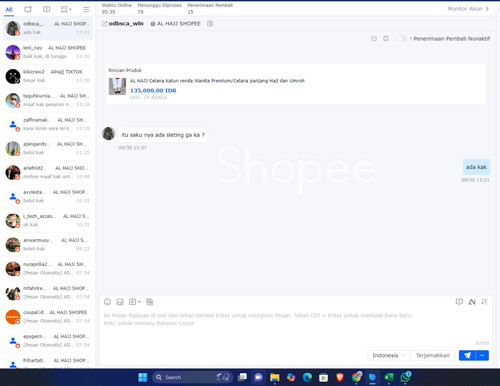Screen dimensions: 500x386
Task: Click the clock reminder icon in chat header
Action: click(374, 38)
